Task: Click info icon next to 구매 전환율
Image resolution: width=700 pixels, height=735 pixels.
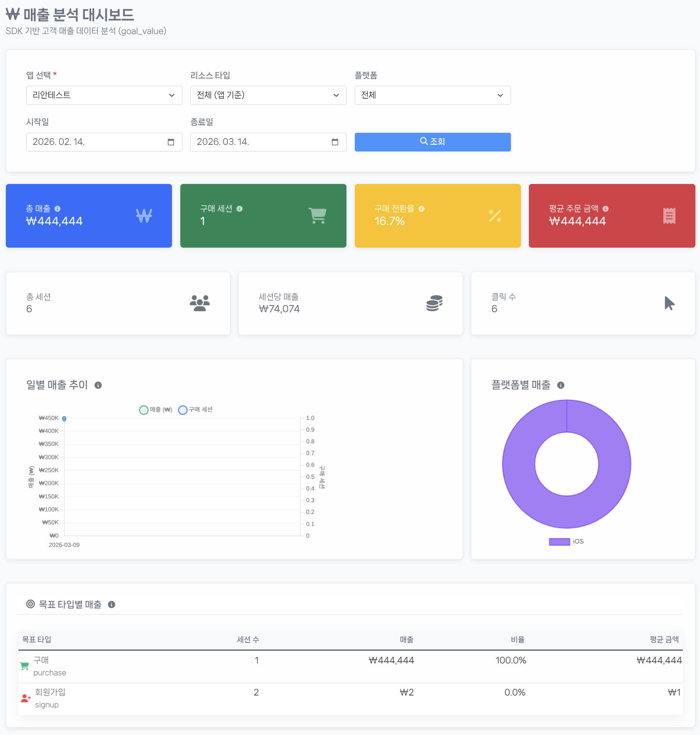Action: (421, 209)
